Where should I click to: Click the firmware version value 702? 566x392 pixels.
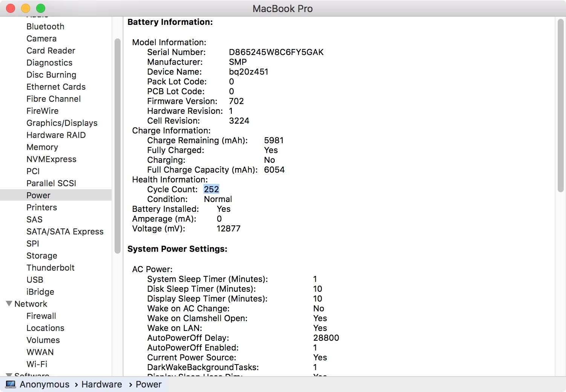(x=236, y=101)
